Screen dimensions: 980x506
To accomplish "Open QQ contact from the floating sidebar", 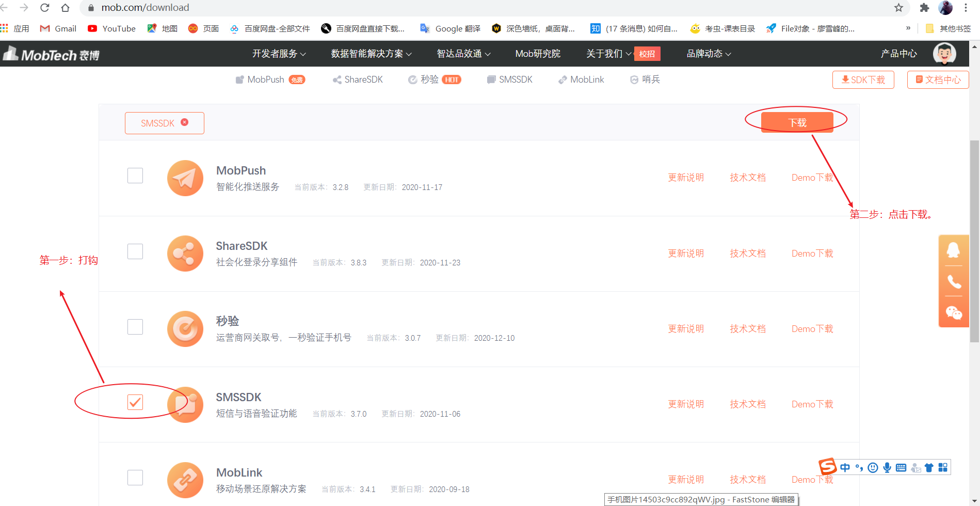I will 954,250.
